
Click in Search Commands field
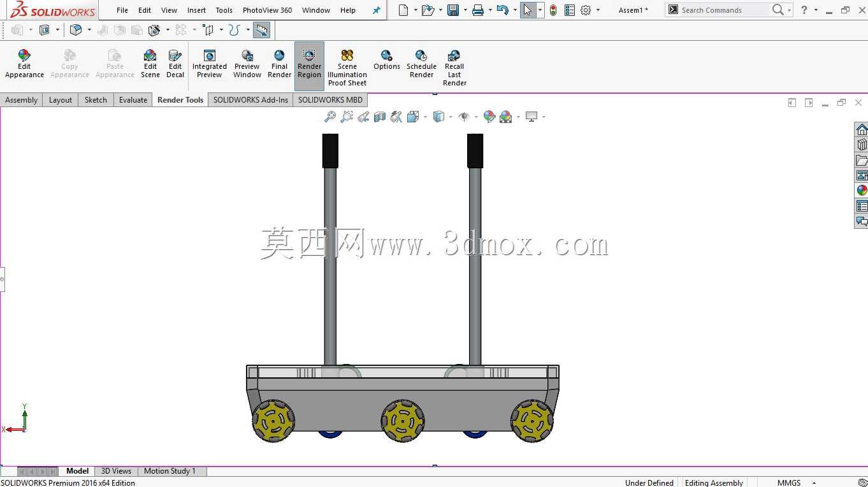[x=724, y=10]
